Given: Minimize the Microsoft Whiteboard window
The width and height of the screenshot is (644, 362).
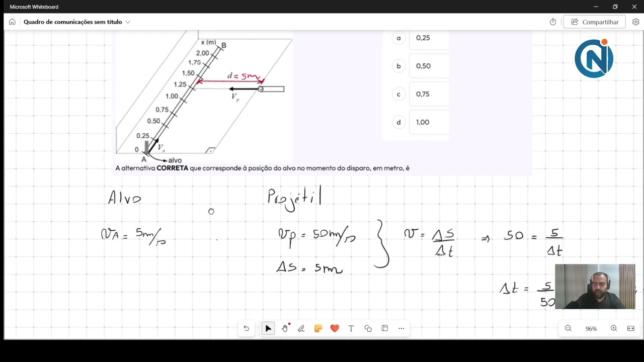Looking at the screenshot, I should [596, 7].
